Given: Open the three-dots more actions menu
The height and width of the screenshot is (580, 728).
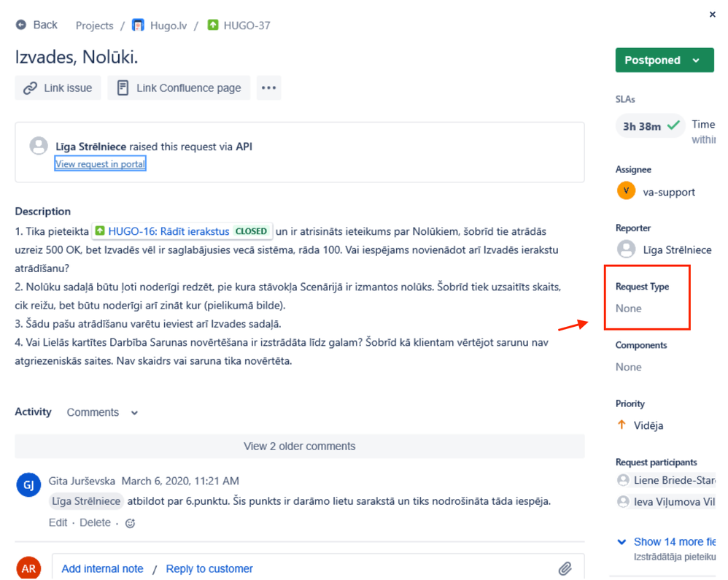Looking at the screenshot, I should click(268, 88).
